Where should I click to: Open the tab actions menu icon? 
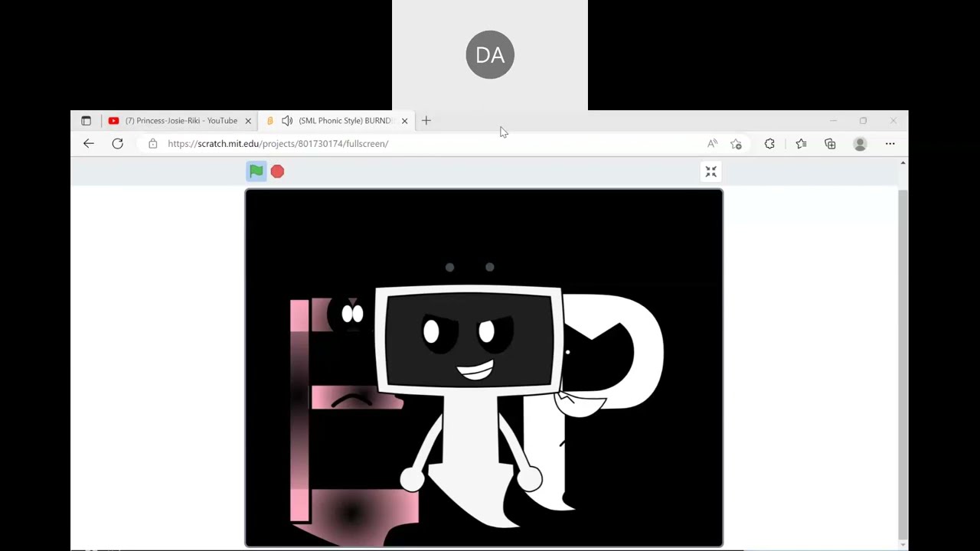(x=86, y=121)
